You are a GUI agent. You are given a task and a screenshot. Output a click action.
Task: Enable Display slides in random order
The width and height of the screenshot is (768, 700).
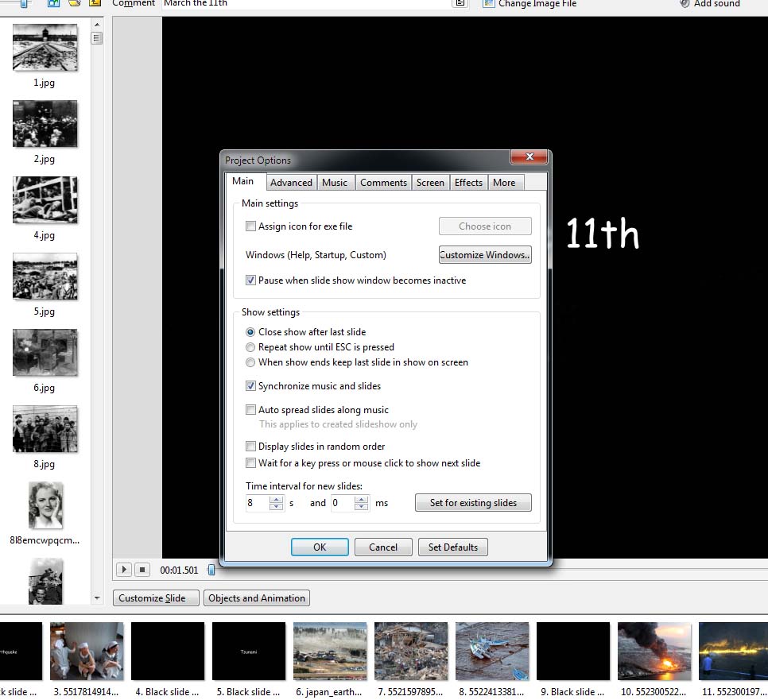pyautogui.click(x=251, y=447)
